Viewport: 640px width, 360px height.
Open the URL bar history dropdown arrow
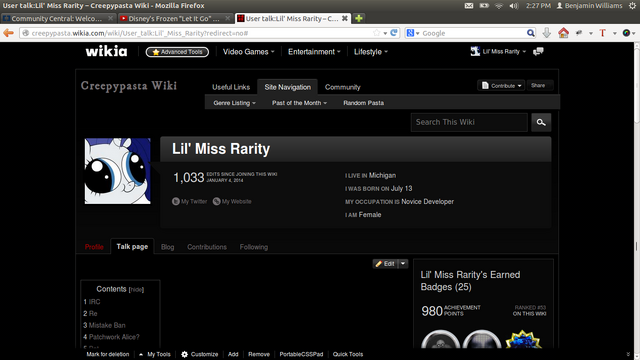tap(385, 33)
